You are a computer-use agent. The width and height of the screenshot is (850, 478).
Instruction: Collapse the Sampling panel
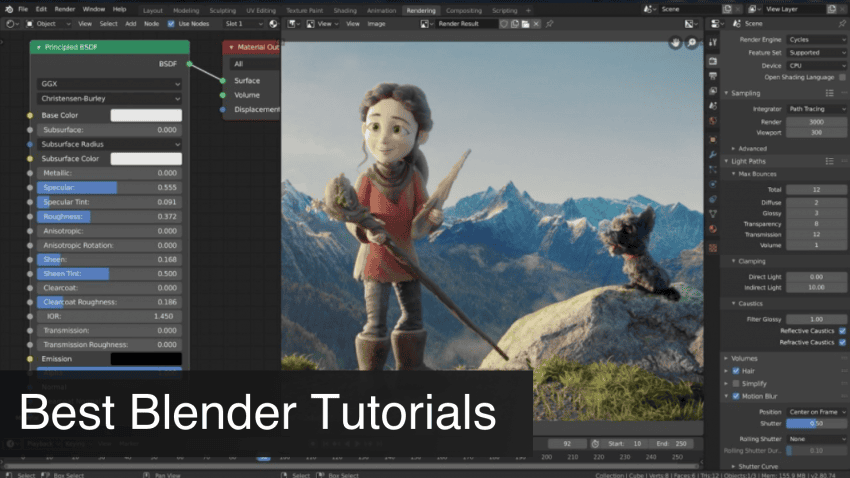tap(726, 93)
